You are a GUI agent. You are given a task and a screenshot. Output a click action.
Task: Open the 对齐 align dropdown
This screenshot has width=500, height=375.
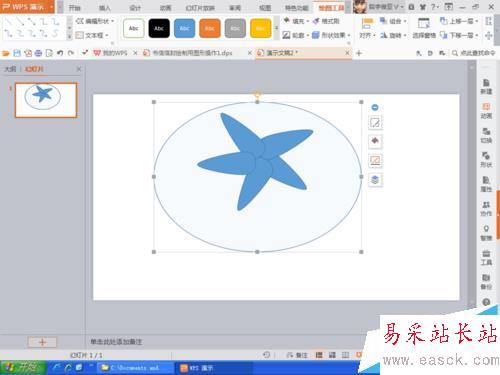pos(367,28)
